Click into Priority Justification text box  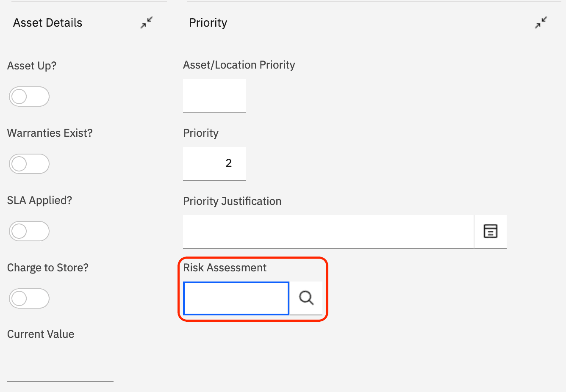click(328, 232)
